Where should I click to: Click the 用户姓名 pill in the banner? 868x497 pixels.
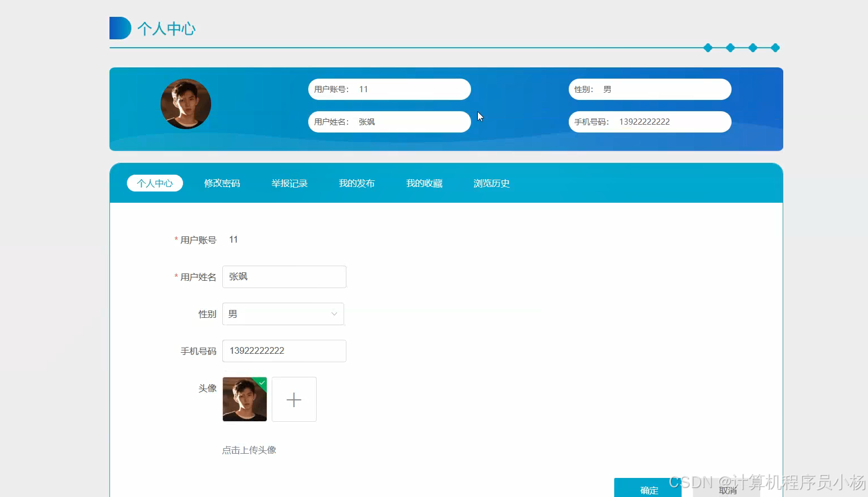(x=390, y=122)
